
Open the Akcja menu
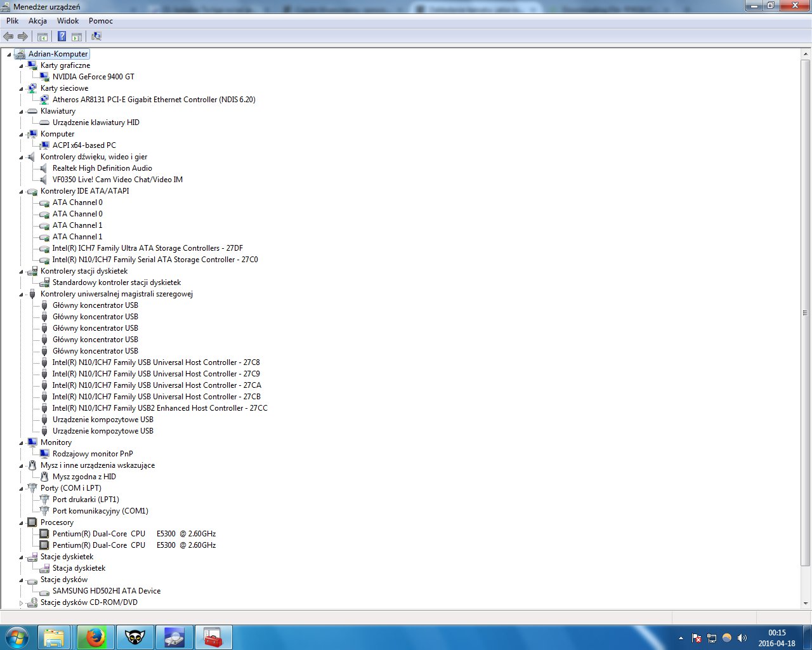37,21
